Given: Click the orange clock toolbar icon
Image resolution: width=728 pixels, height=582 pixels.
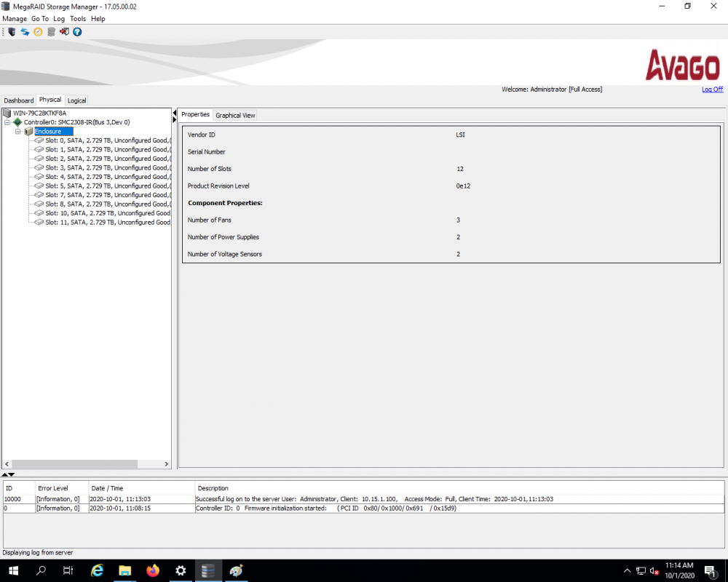Looking at the screenshot, I should 38,32.
